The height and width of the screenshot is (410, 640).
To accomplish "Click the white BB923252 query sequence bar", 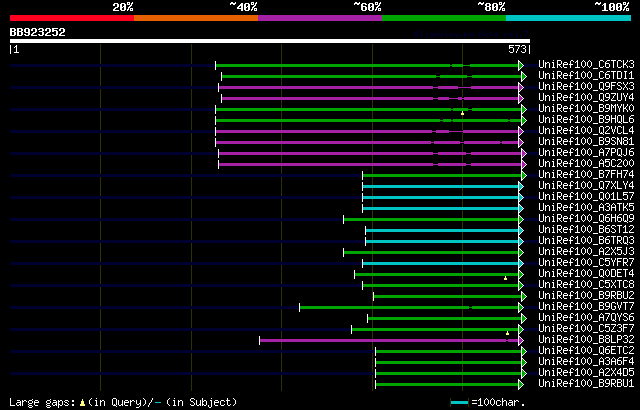I will [270, 41].
